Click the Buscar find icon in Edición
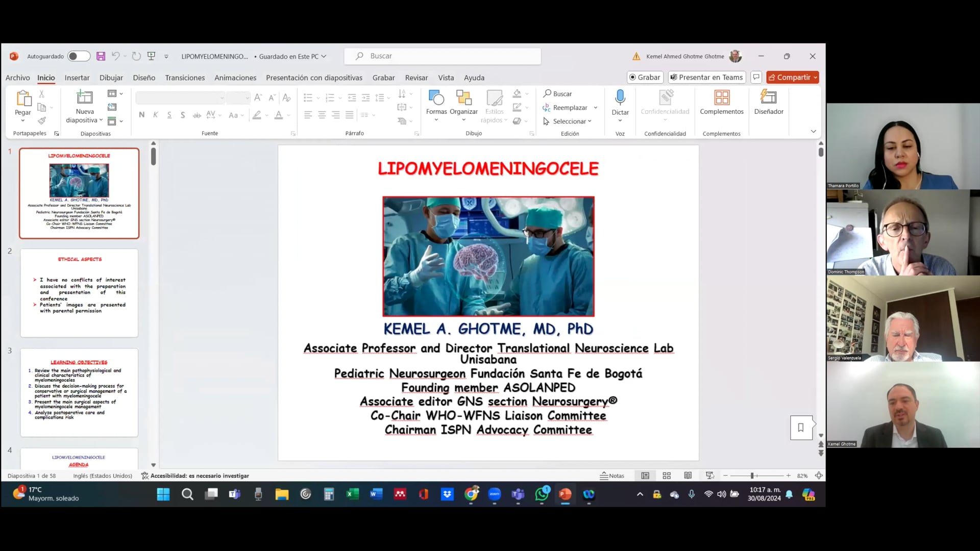Viewport: 980px width, 551px height. coord(557,94)
